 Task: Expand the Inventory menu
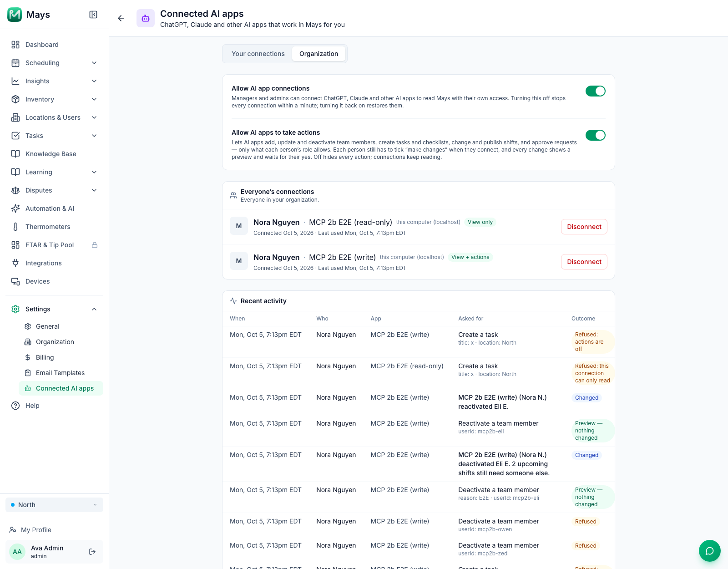pos(55,99)
